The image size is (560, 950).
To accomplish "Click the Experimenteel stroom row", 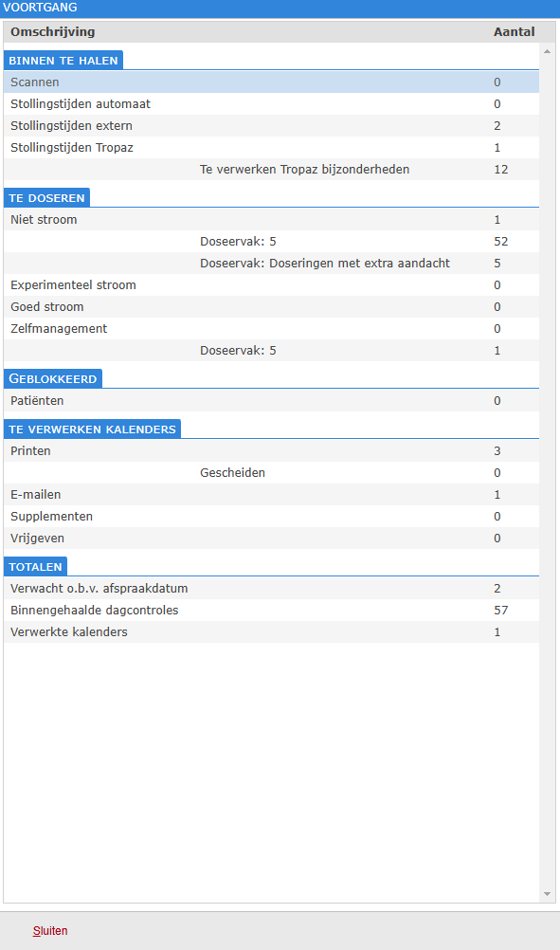I will coord(271,284).
